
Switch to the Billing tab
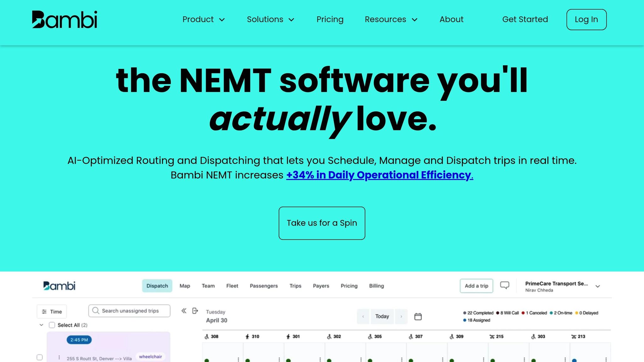point(376,286)
